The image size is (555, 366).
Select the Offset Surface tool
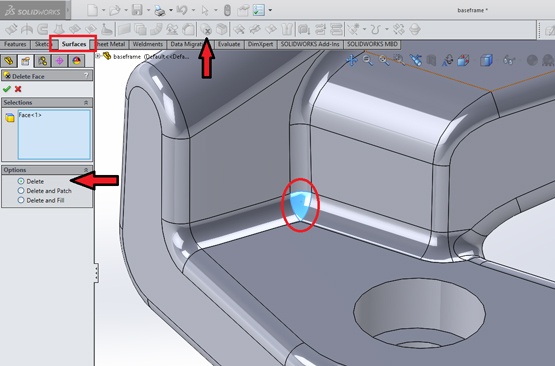pos(141,29)
